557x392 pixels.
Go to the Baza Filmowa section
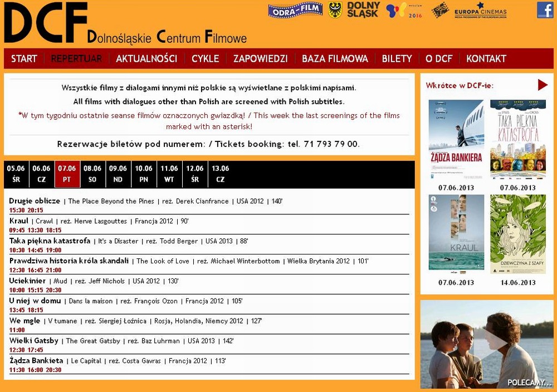(335, 58)
